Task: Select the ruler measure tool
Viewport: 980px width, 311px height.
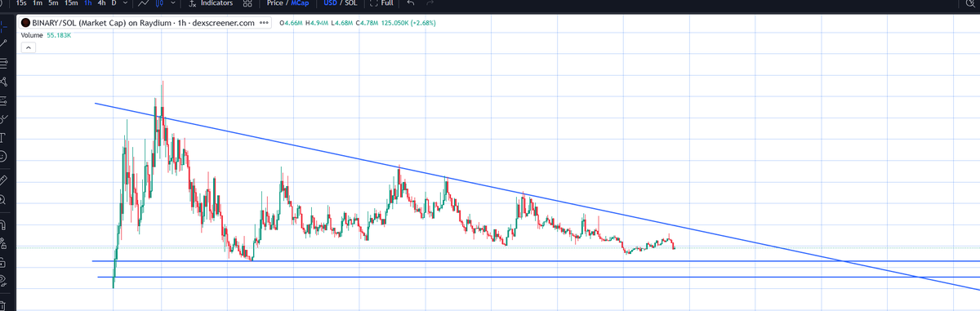Action: (x=4, y=179)
